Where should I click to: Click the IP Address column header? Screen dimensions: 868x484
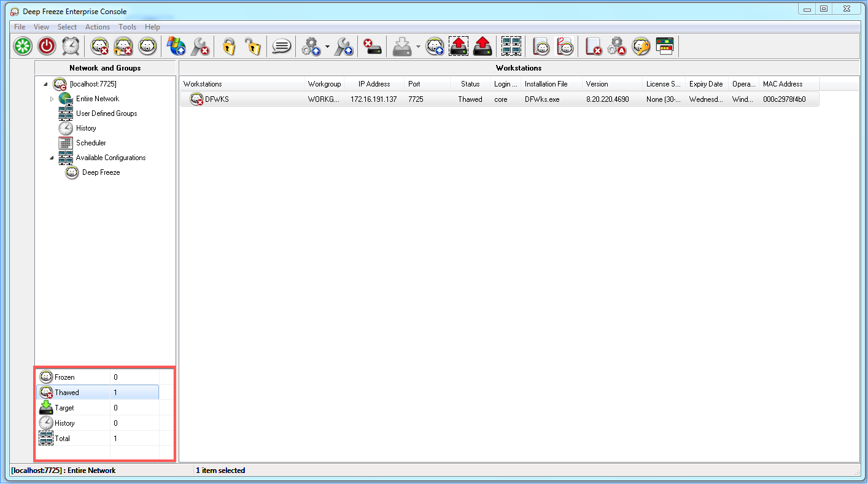tap(374, 84)
